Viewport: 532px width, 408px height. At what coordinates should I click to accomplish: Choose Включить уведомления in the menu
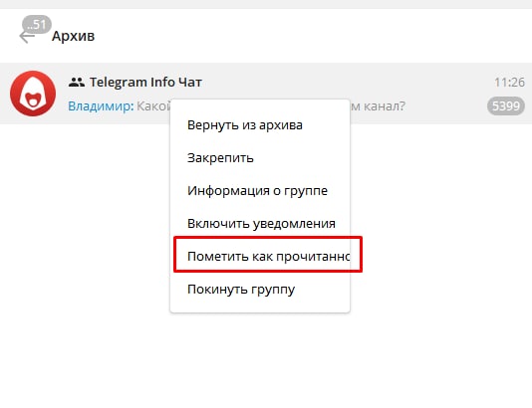[260, 224]
